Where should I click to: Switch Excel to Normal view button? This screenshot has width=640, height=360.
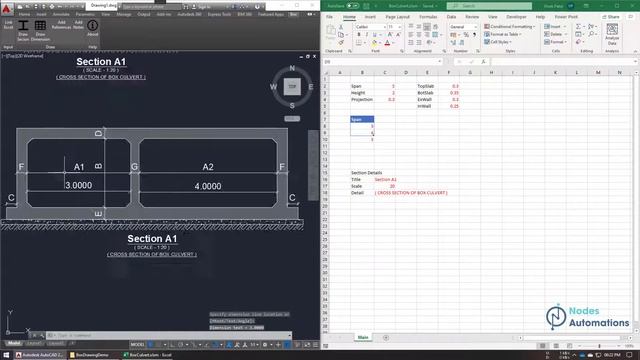[542, 346]
